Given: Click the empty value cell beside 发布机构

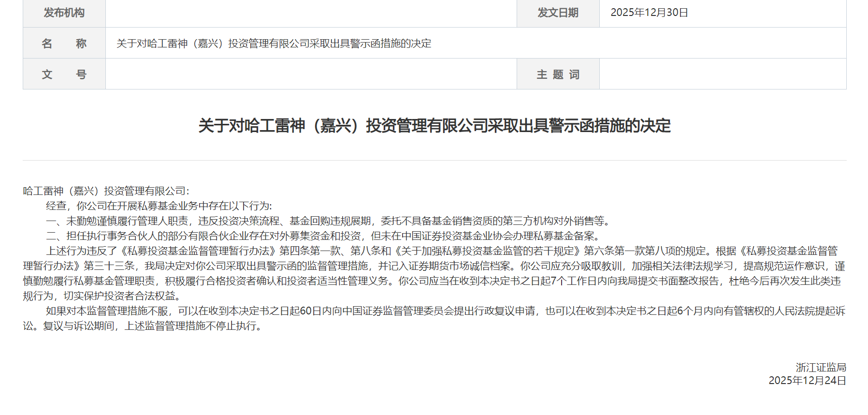Looking at the screenshot, I should [x=311, y=13].
